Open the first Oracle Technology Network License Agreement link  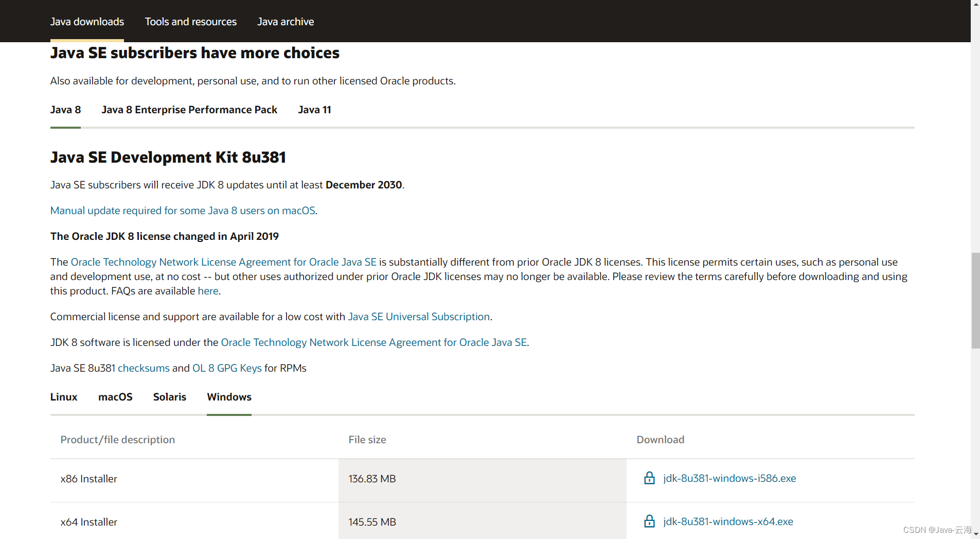tap(223, 262)
